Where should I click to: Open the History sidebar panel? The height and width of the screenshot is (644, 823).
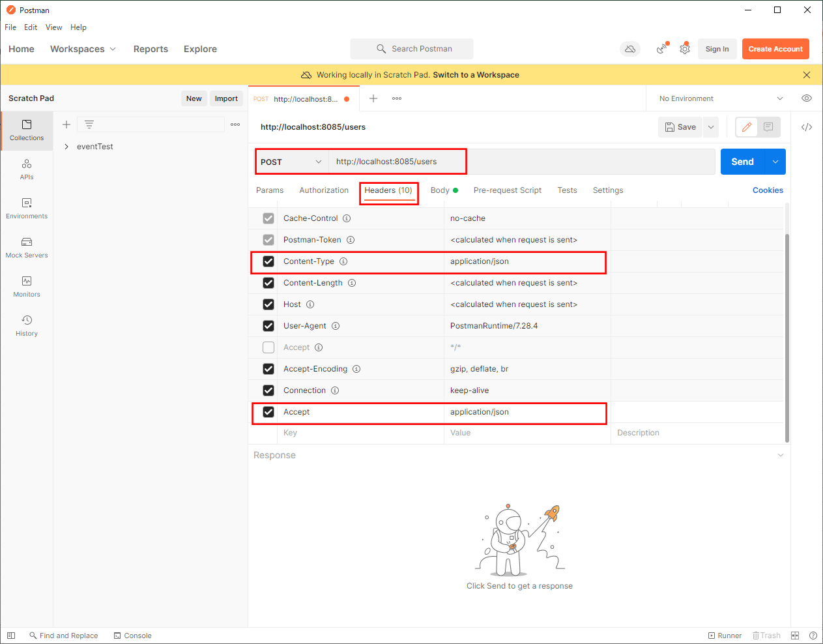click(x=27, y=326)
